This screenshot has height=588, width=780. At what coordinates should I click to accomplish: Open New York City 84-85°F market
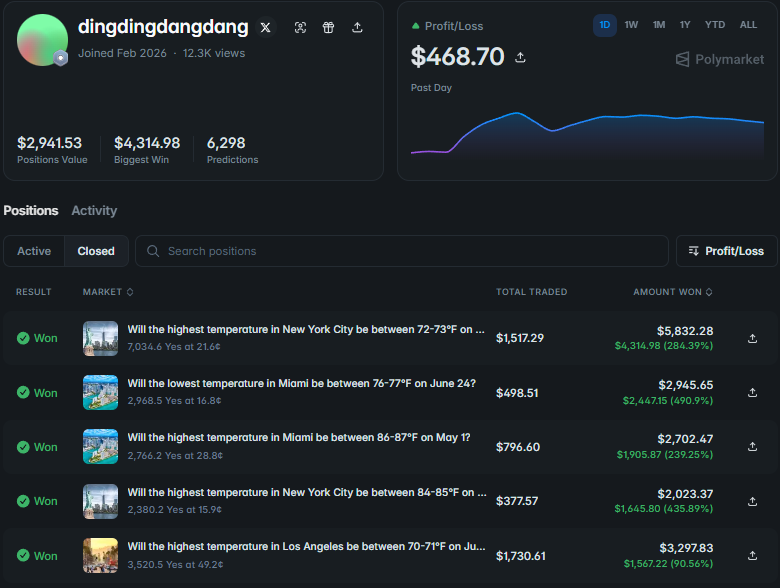point(307,492)
